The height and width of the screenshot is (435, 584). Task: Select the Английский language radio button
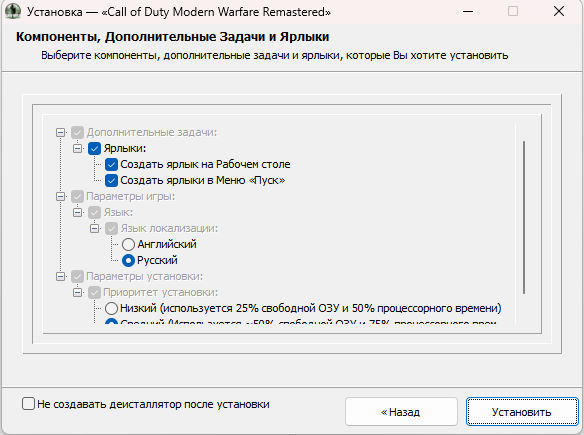click(128, 245)
